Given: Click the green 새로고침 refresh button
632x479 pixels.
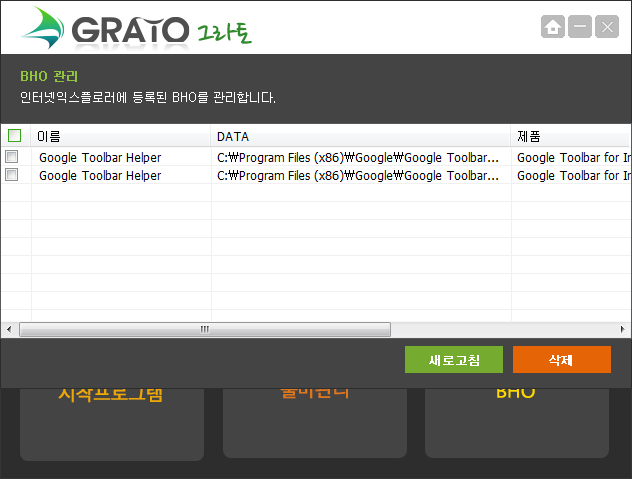Looking at the screenshot, I should coord(454,360).
